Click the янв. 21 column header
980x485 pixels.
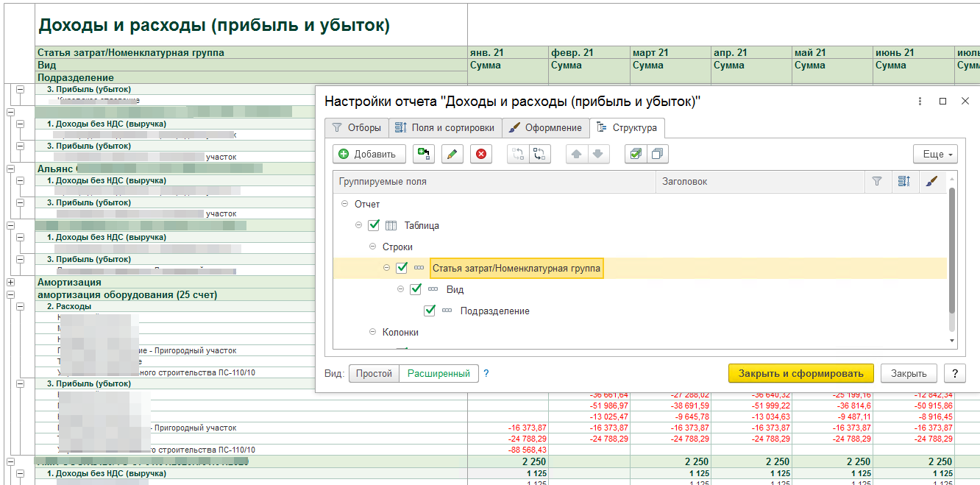(508, 53)
